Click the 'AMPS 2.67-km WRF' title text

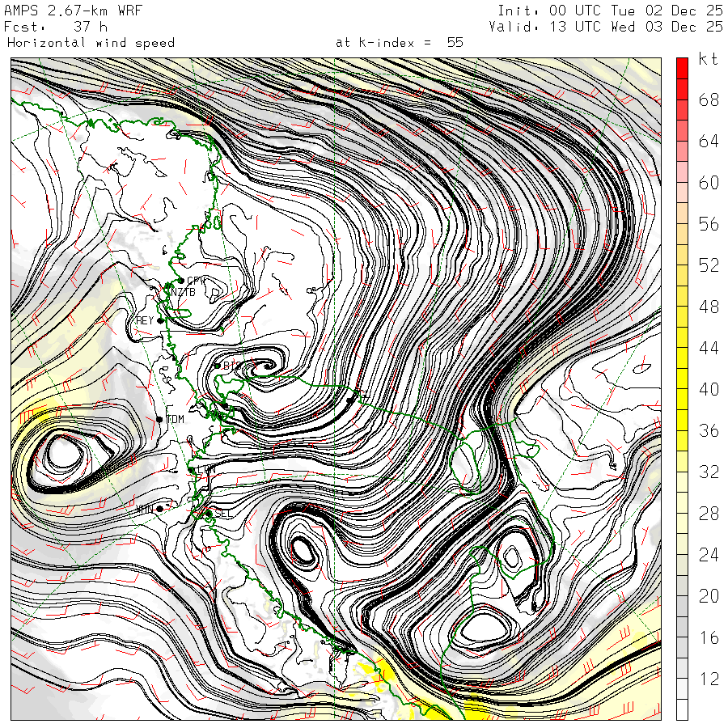(73, 11)
